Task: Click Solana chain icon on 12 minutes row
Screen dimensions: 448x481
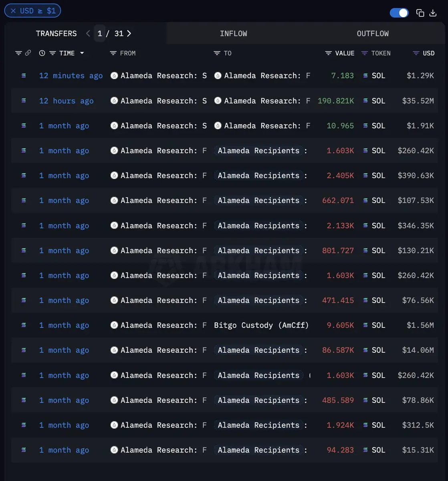Action: click(24, 75)
